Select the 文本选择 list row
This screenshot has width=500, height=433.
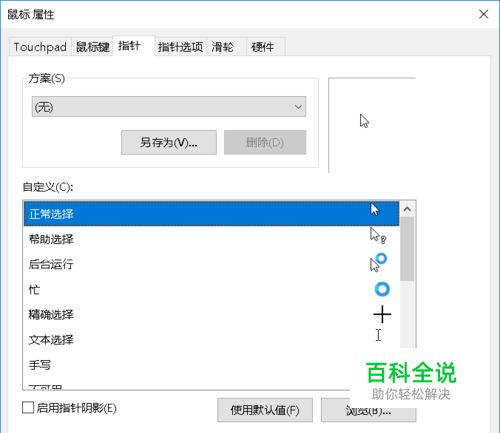pyautogui.click(x=211, y=340)
